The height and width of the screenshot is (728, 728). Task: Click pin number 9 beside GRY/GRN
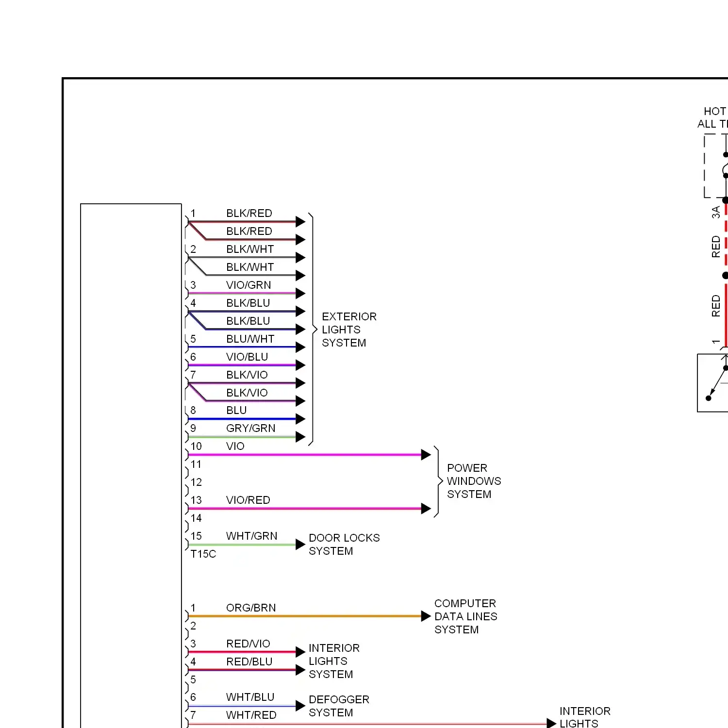(193, 428)
